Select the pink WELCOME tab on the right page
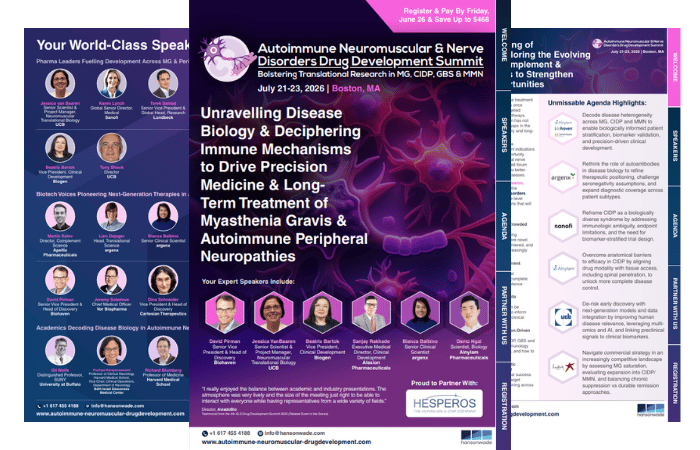 pos(674,67)
